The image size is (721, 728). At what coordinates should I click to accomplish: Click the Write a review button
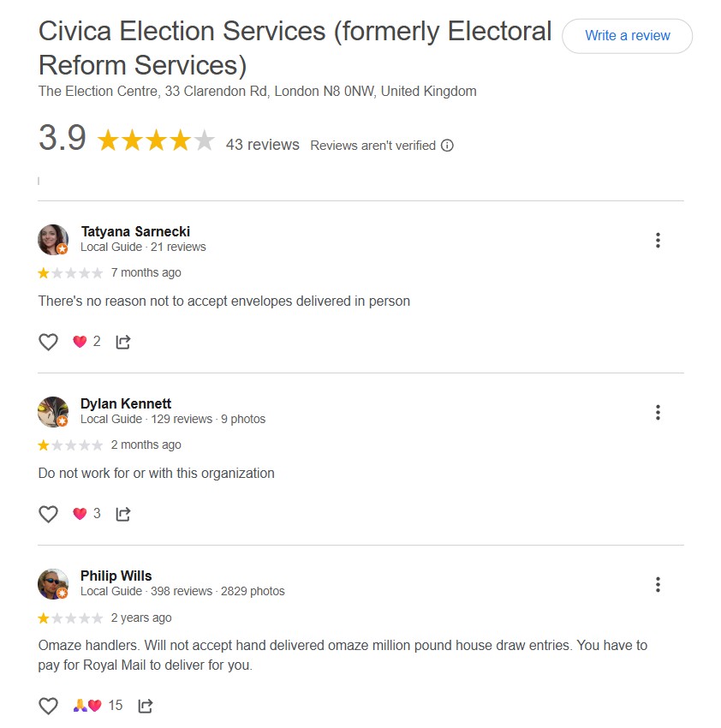pos(627,36)
